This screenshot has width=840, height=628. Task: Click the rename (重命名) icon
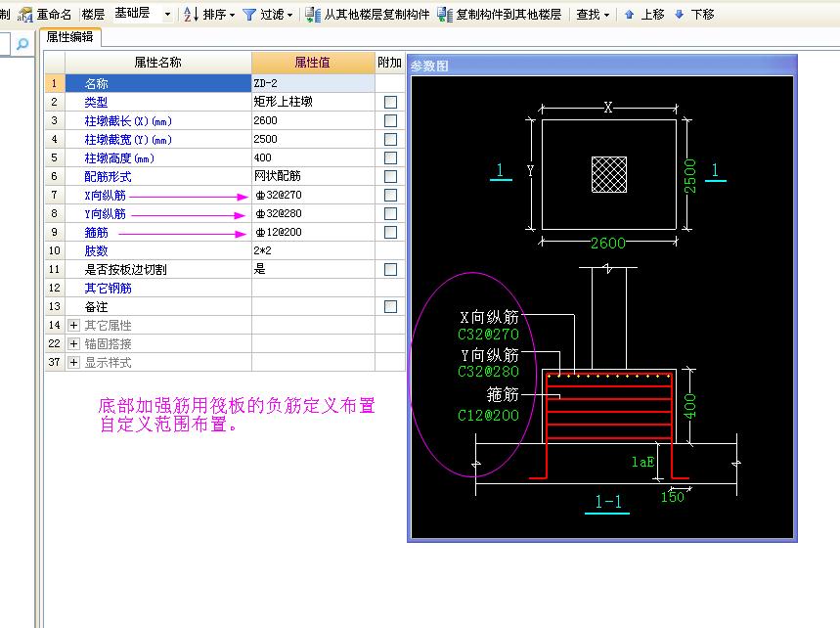click(x=24, y=15)
